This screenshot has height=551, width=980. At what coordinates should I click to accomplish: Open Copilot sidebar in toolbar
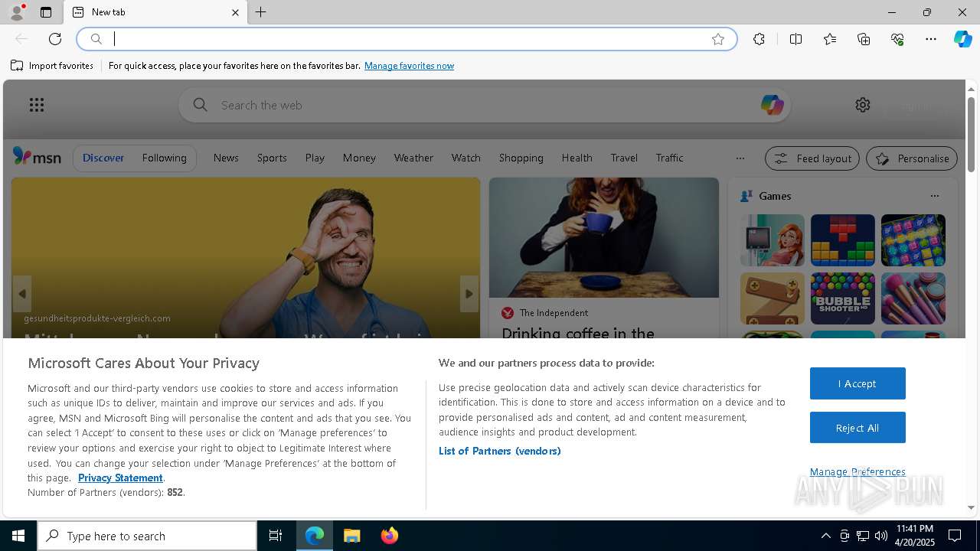[962, 39]
